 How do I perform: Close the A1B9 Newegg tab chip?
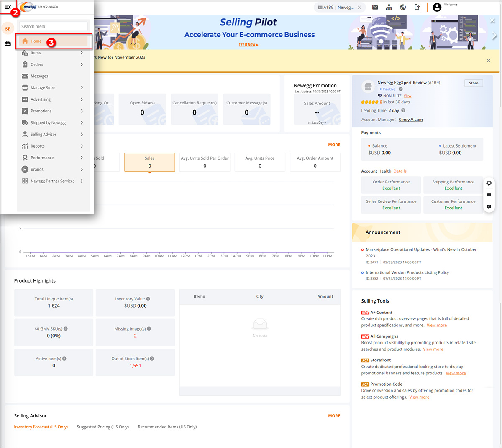tap(359, 7)
